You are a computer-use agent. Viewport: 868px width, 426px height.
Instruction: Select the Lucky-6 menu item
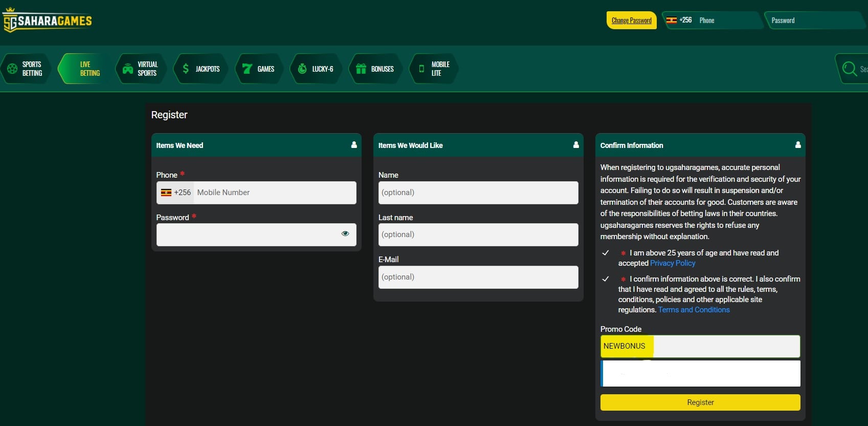(x=316, y=69)
